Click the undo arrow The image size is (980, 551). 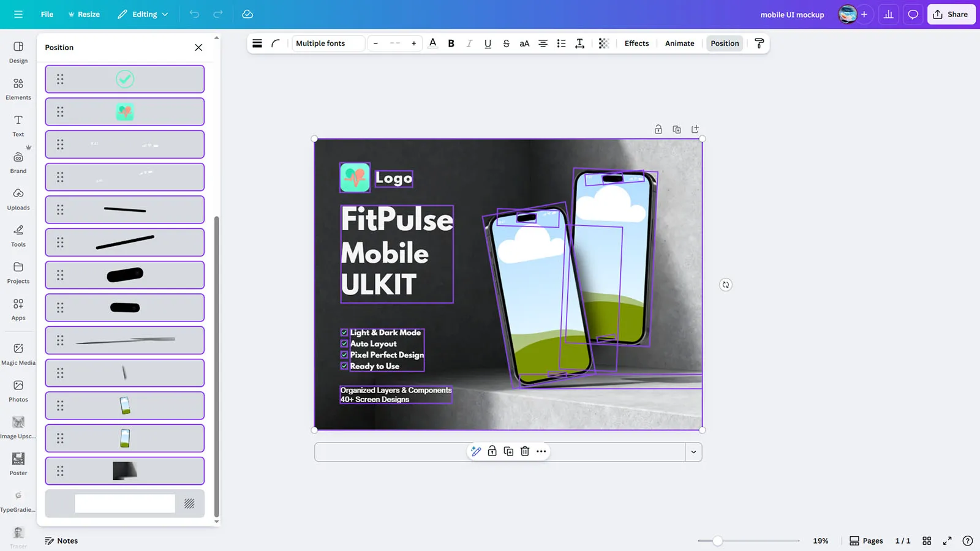tap(194, 14)
